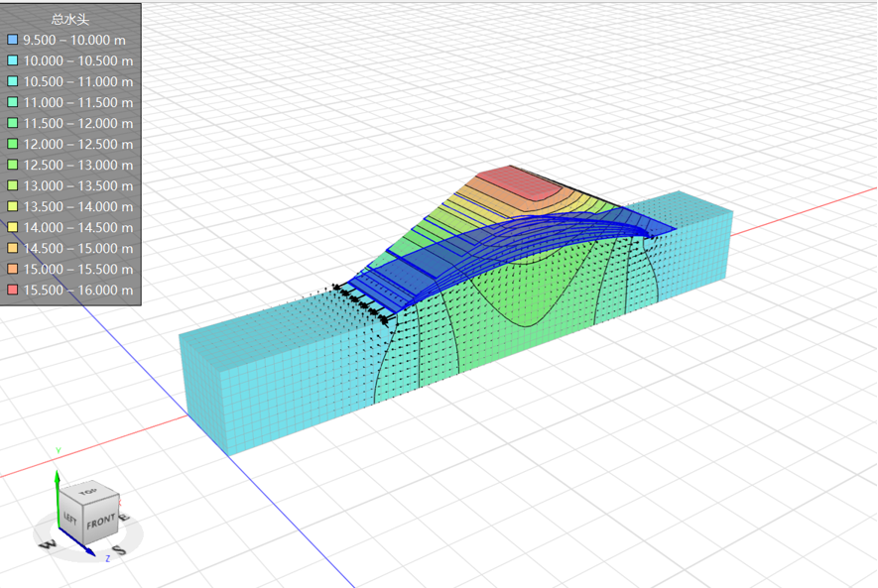
Task: Click the S compass marker on view cube
Action: tap(120, 550)
